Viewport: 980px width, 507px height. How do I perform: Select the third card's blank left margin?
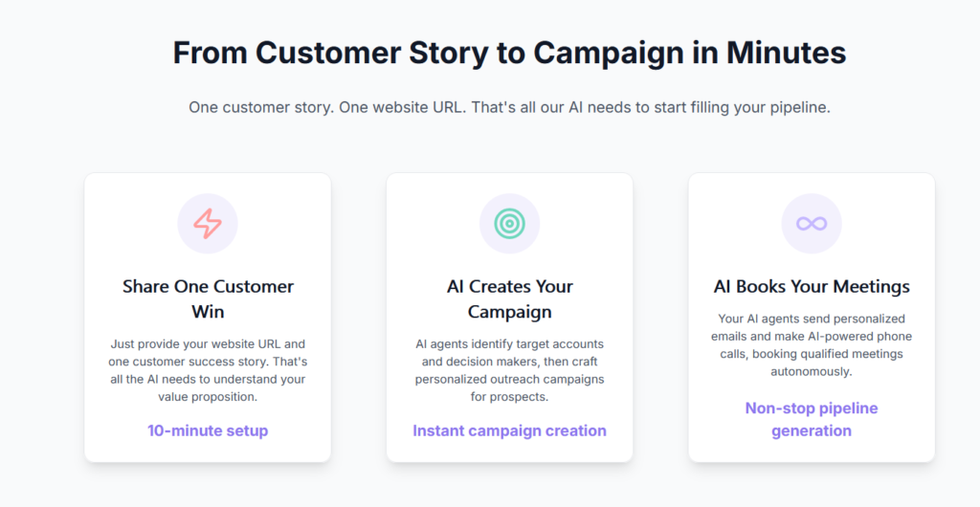(698, 316)
